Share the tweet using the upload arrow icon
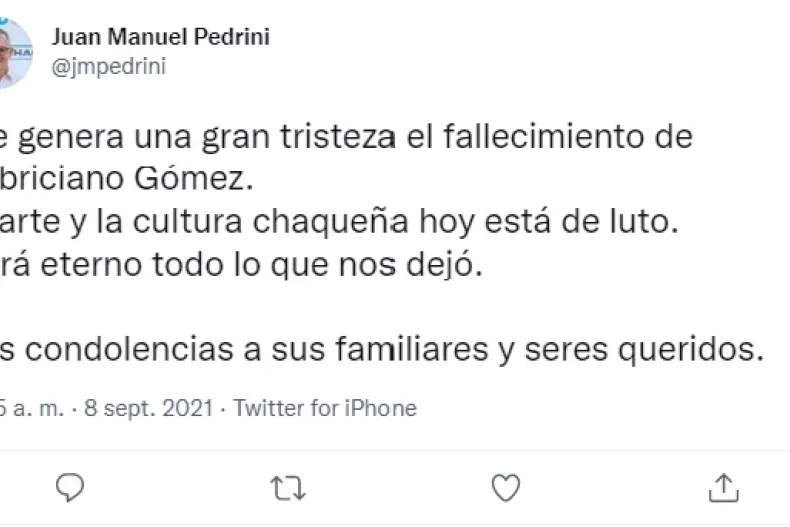Viewport: 790px width, 527px height. [x=723, y=487]
